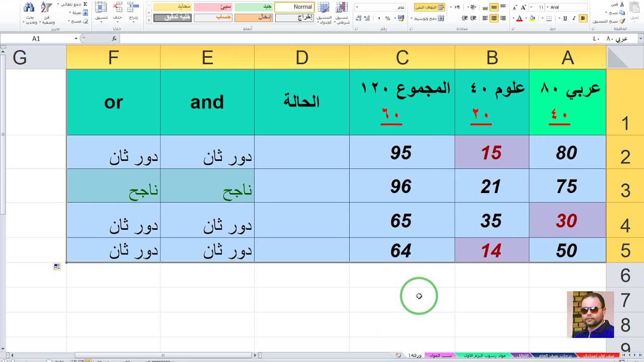Image resolution: width=644 pixels, height=362 pixels.
Task: Decrease font size with small A icon
Action: pyautogui.click(x=515, y=7)
